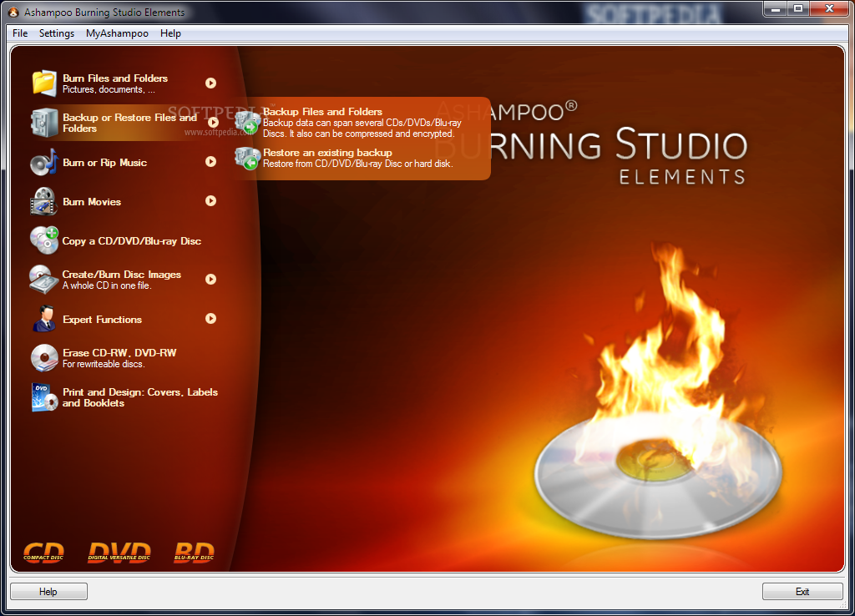This screenshot has width=855, height=616.
Task: Choose Create/Burn Disc Images label
Action: (122, 275)
